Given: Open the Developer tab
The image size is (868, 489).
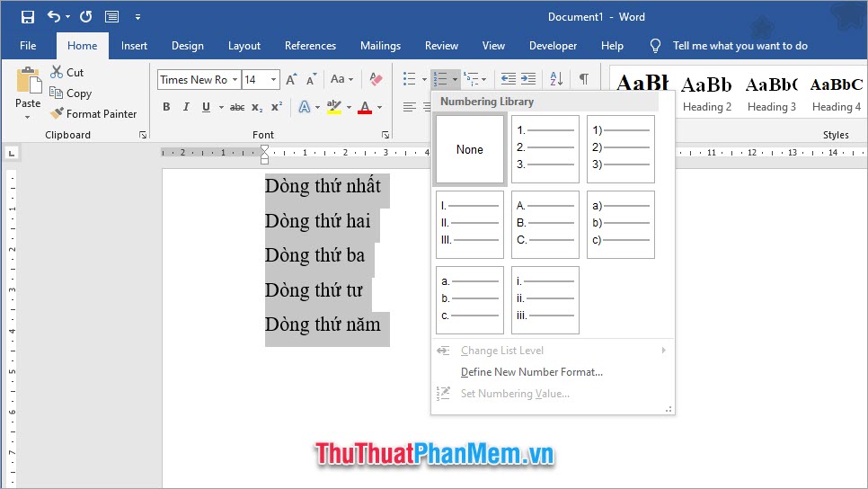Looking at the screenshot, I should tap(553, 46).
